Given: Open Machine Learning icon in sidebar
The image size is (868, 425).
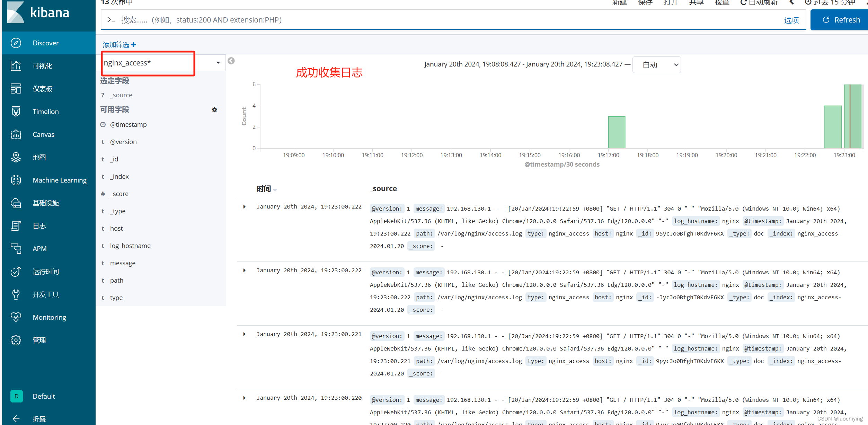Looking at the screenshot, I should 16,180.
